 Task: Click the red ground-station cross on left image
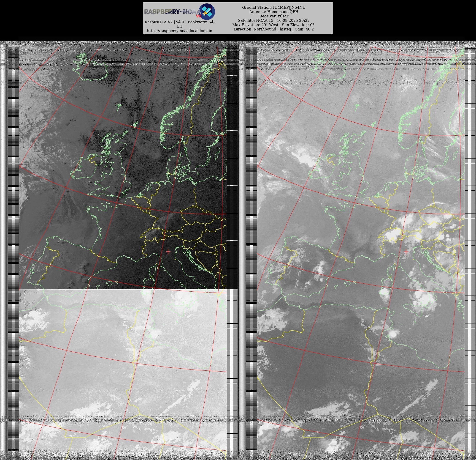coord(168,252)
